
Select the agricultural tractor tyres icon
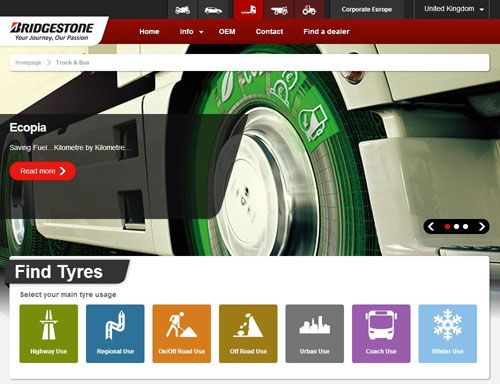tap(309, 10)
